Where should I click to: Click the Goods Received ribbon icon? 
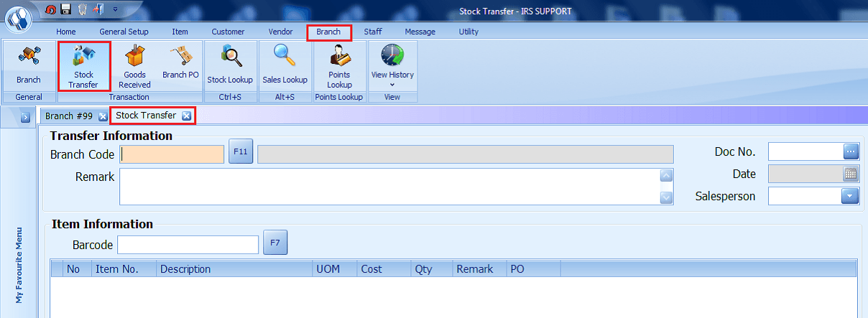[x=134, y=66]
